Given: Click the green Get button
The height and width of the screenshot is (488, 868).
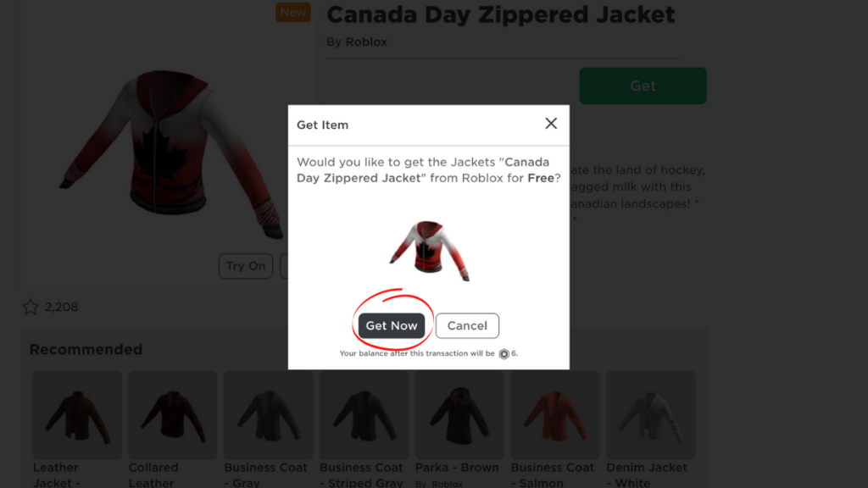Looking at the screenshot, I should (643, 86).
